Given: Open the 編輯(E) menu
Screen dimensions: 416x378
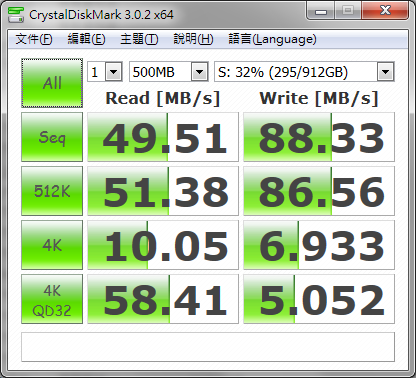Looking at the screenshot, I should (x=86, y=39).
